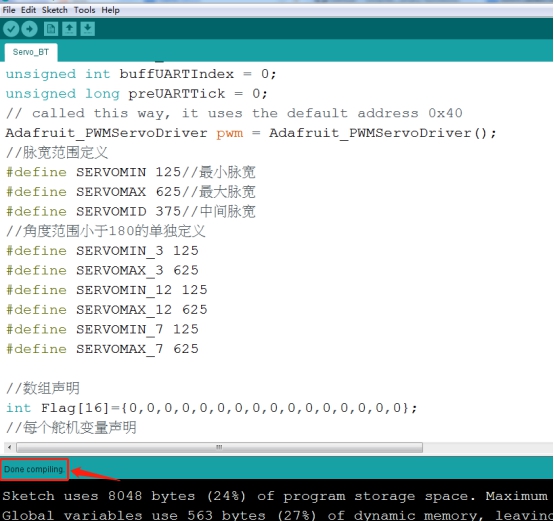
Task: Open the File menu
Action: point(9,10)
